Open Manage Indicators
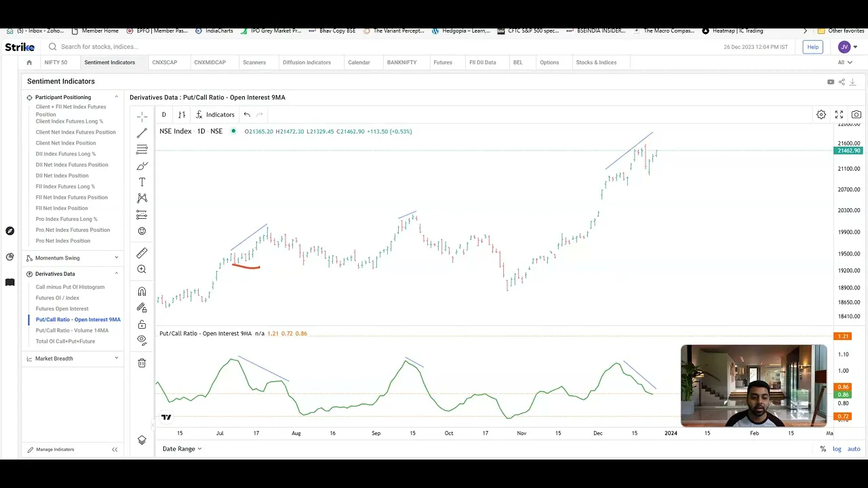This screenshot has height=488, width=868. pos(51,449)
